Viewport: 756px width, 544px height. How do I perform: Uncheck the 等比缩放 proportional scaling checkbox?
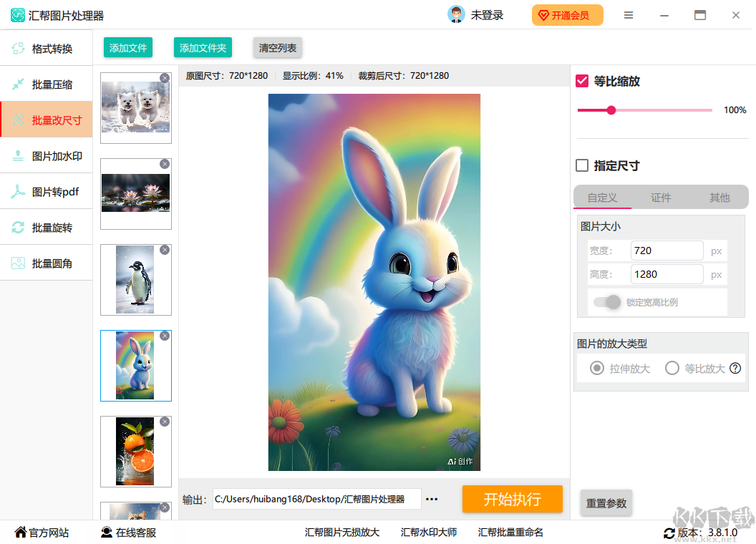pos(581,81)
